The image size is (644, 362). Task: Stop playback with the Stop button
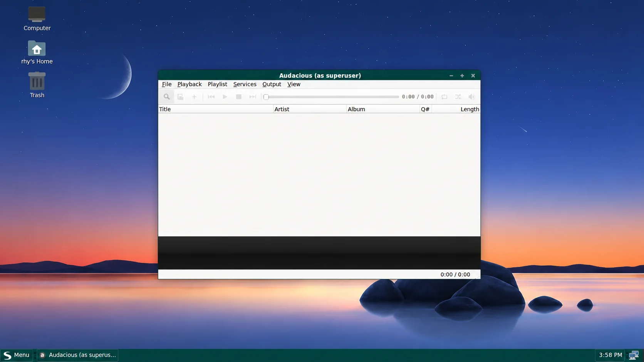(239, 97)
